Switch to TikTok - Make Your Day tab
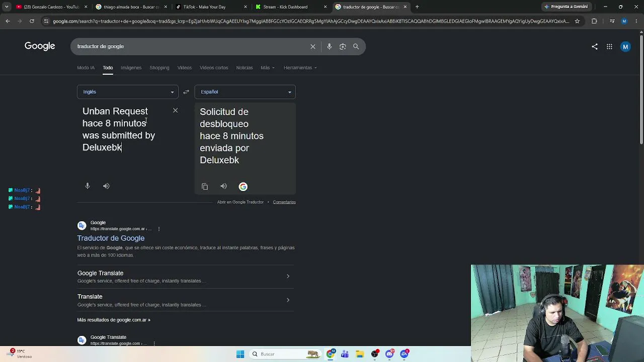Image resolution: width=644 pixels, height=362 pixels. click(x=211, y=7)
